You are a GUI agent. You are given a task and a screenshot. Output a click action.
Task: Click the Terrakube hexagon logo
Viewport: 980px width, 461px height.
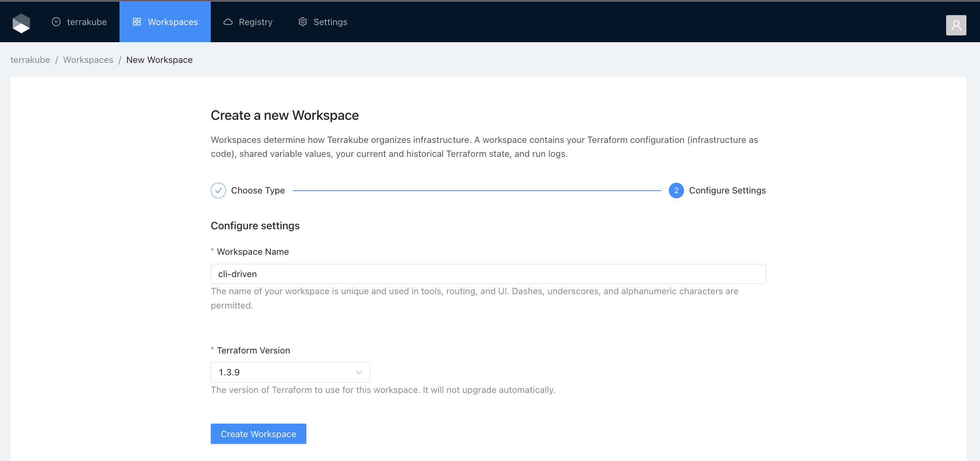click(x=21, y=23)
